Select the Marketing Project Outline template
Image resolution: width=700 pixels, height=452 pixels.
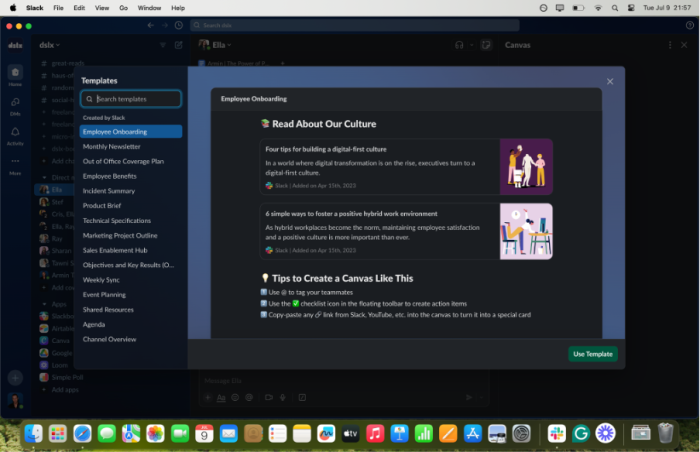point(131,235)
